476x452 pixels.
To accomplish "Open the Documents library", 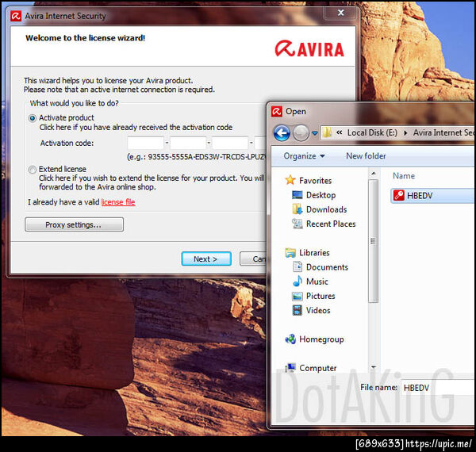I will pos(327,267).
